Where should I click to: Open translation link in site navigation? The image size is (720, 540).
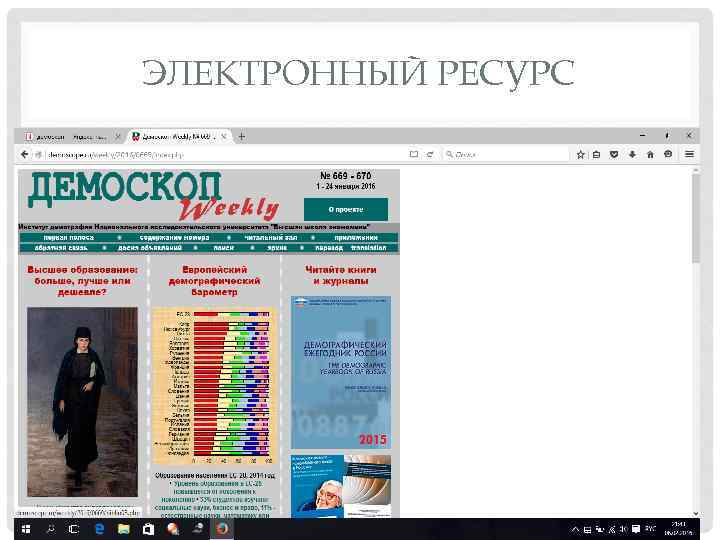pyautogui.click(x=369, y=248)
